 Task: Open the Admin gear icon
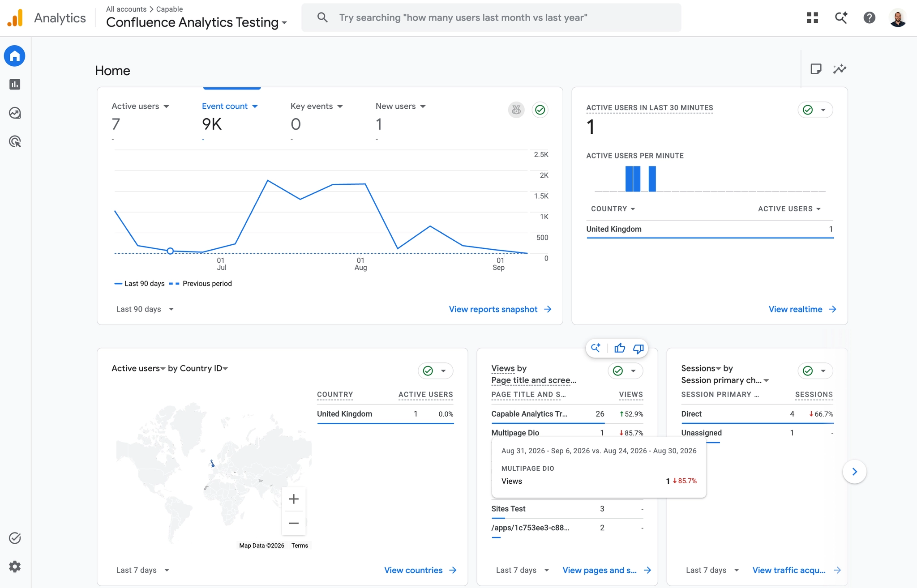[15, 567]
